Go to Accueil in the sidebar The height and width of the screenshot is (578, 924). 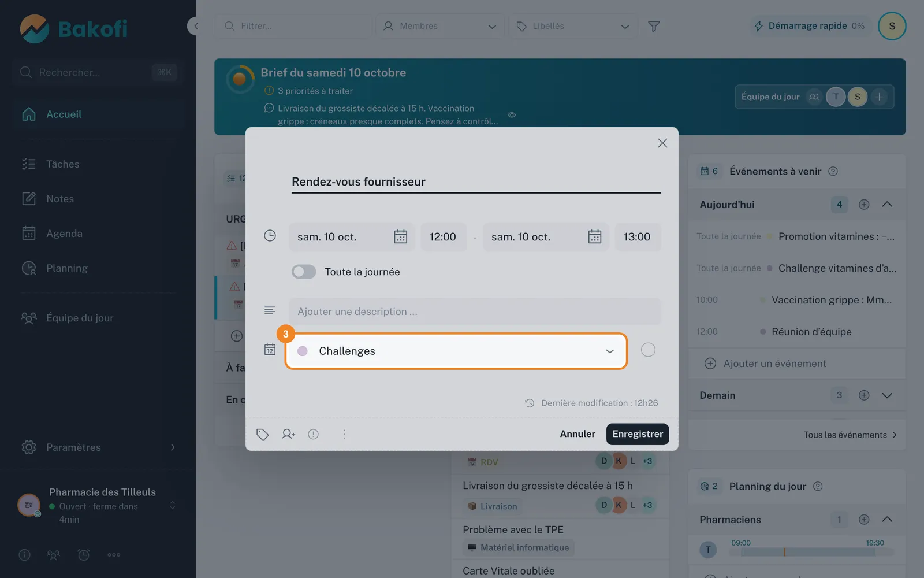coord(98,114)
